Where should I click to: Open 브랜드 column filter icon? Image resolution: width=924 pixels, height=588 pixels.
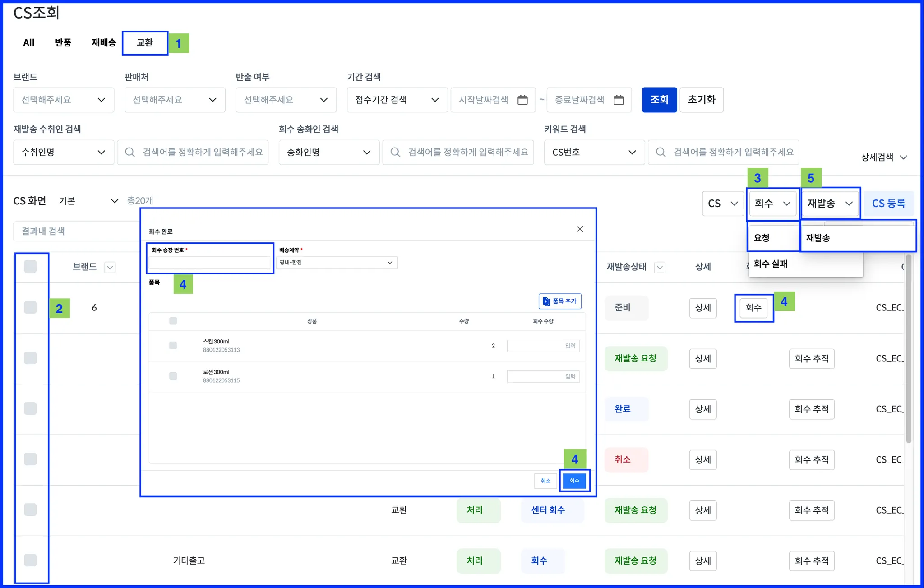point(110,267)
